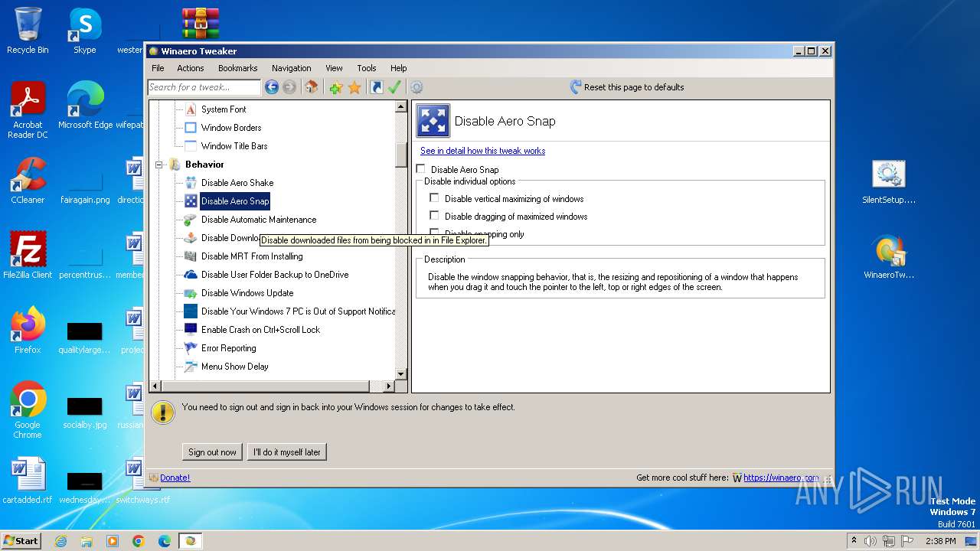This screenshot has width=980, height=551.
Task: Check Disable dragging of maximized windows
Action: [x=434, y=216]
